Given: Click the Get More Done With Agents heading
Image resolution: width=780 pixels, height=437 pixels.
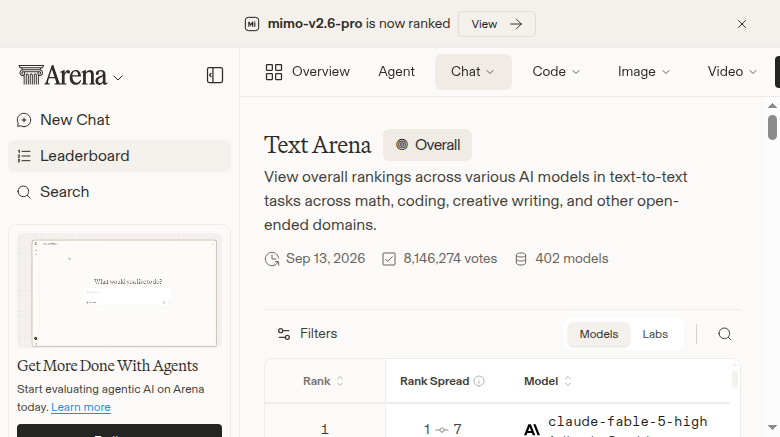Looking at the screenshot, I should tap(107, 366).
